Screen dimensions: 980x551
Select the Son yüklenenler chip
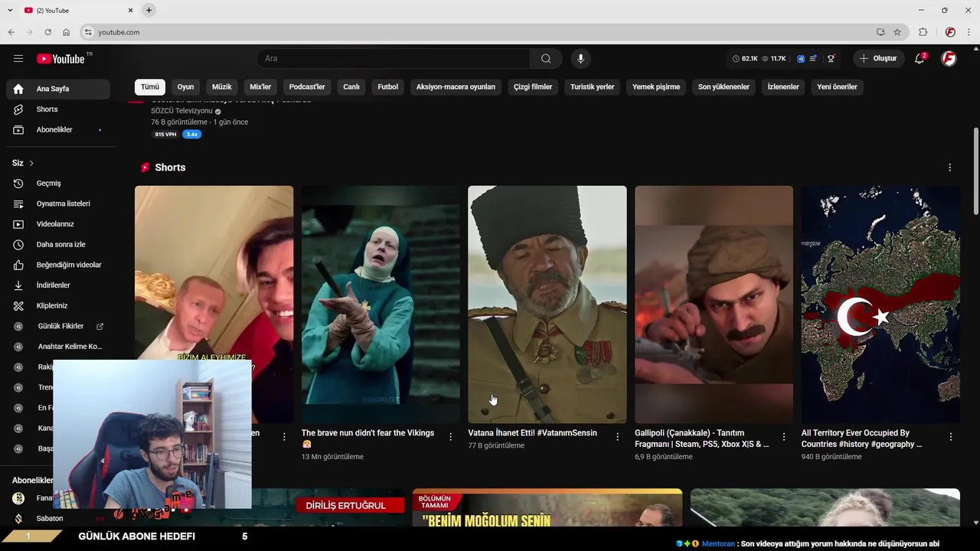[724, 87]
